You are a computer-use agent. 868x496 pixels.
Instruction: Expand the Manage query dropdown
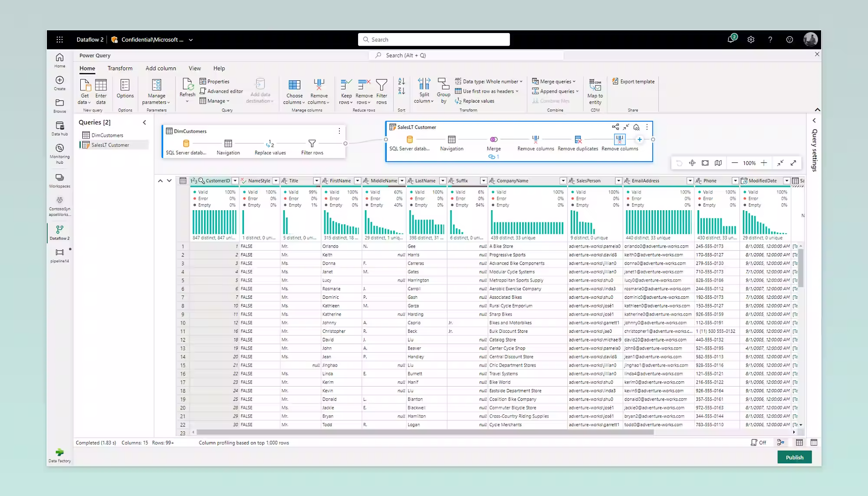(x=214, y=101)
